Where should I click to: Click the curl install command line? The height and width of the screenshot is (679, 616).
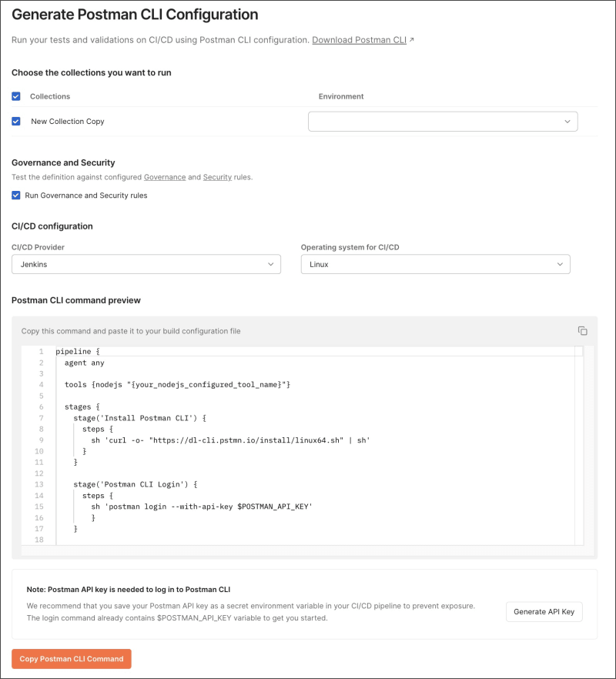[x=231, y=440]
